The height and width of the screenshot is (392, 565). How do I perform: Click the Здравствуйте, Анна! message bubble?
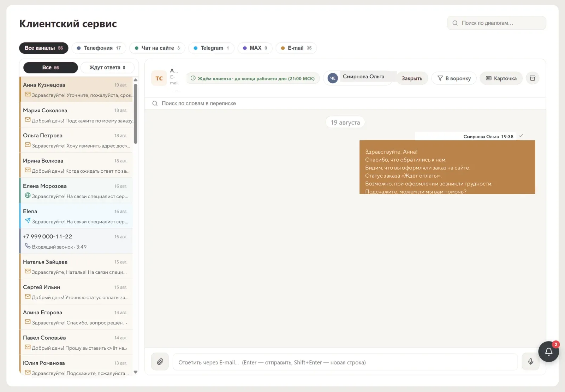pos(447,167)
